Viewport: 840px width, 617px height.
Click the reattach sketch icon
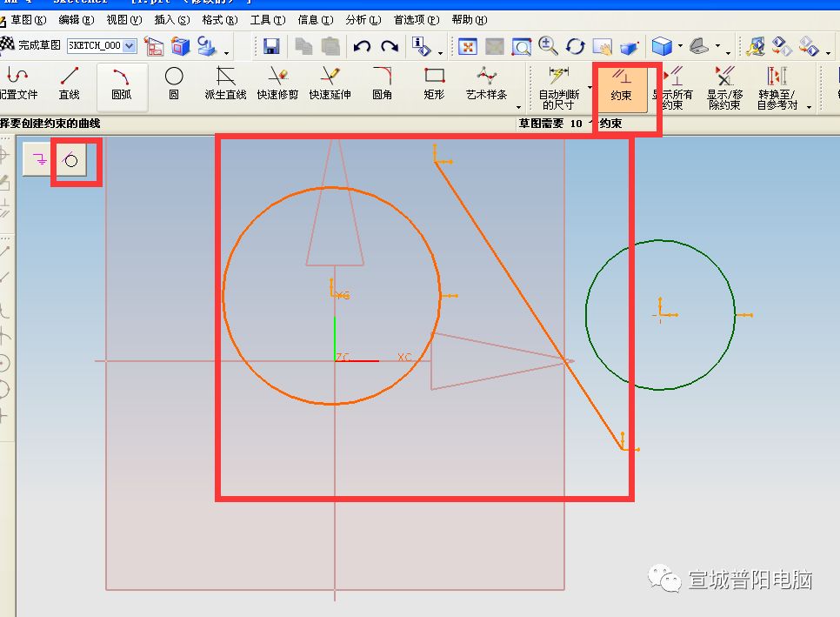pos(207,46)
